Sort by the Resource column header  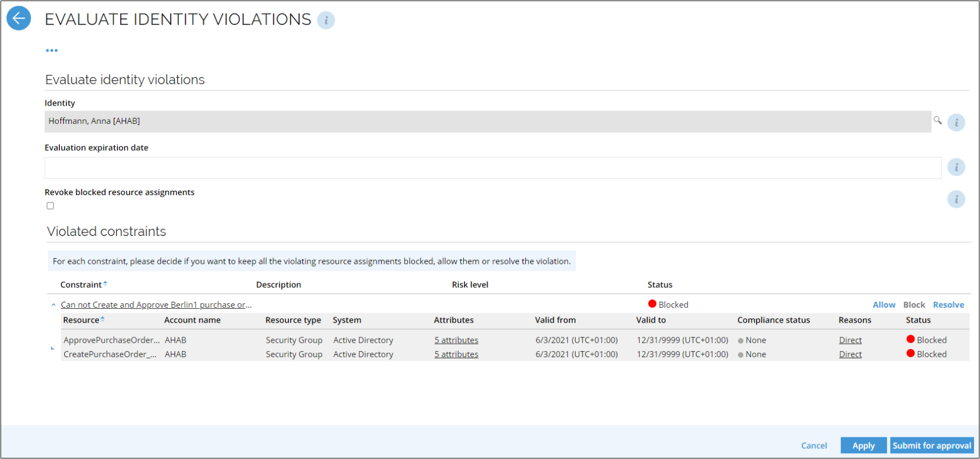(x=84, y=320)
